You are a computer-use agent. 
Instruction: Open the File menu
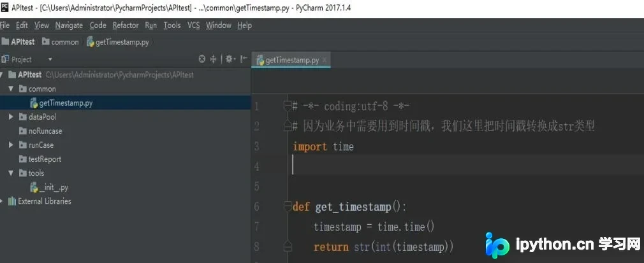point(4,25)
